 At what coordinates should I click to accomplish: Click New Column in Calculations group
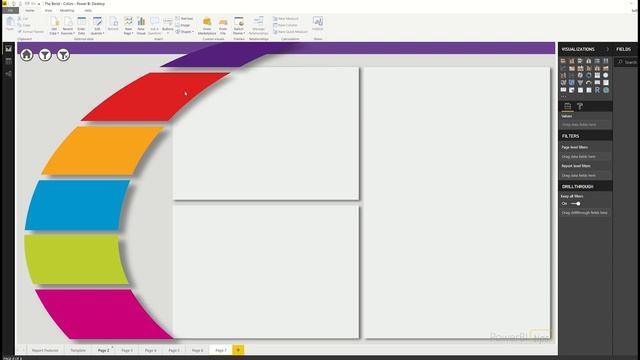click(285, 25)
